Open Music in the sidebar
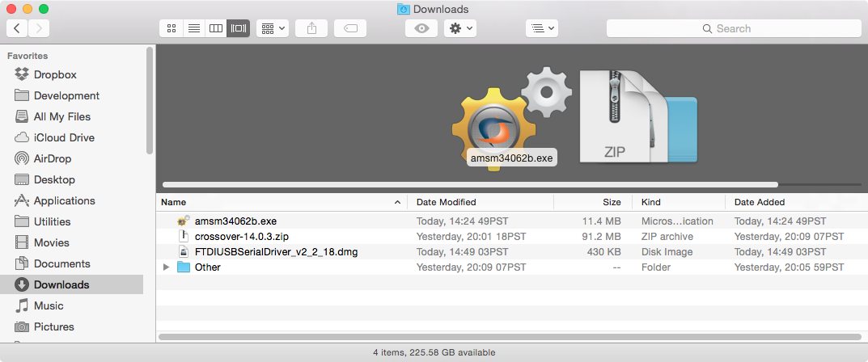The height and width of the screenshot is (362, 868). coord(71,305)
